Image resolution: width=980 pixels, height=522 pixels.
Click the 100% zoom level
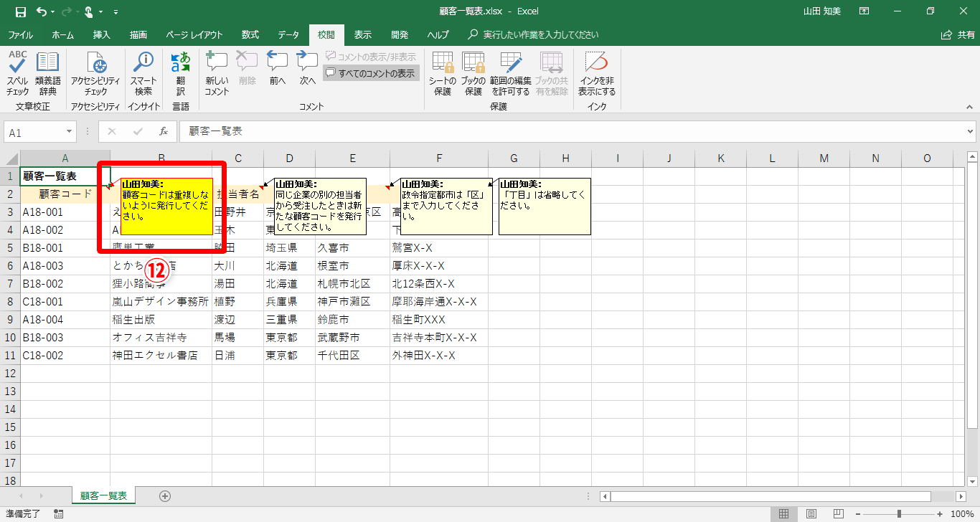pos(961,513)
